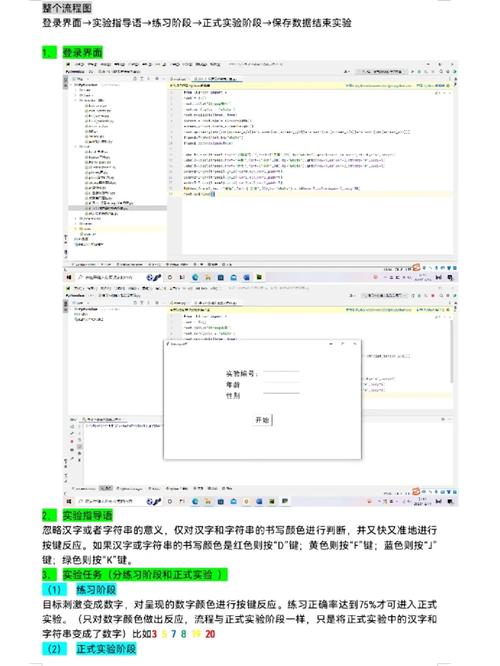Focus the 性别 input field in the dialog
500x666 pixels.
281,395
